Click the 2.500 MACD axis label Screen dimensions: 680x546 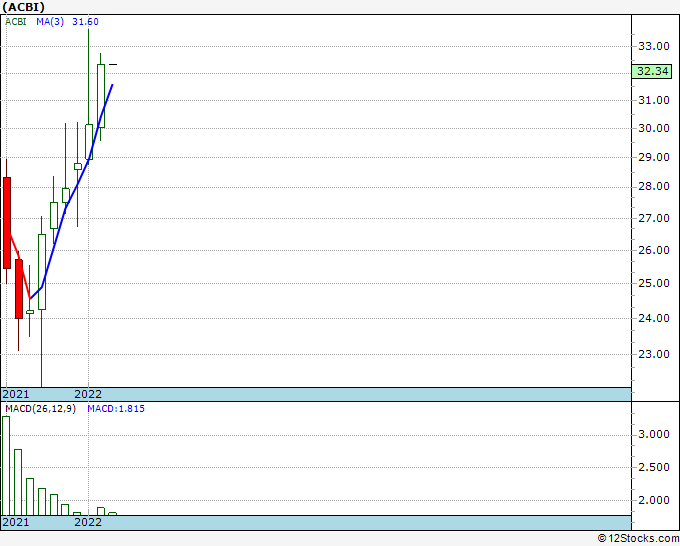655,467
